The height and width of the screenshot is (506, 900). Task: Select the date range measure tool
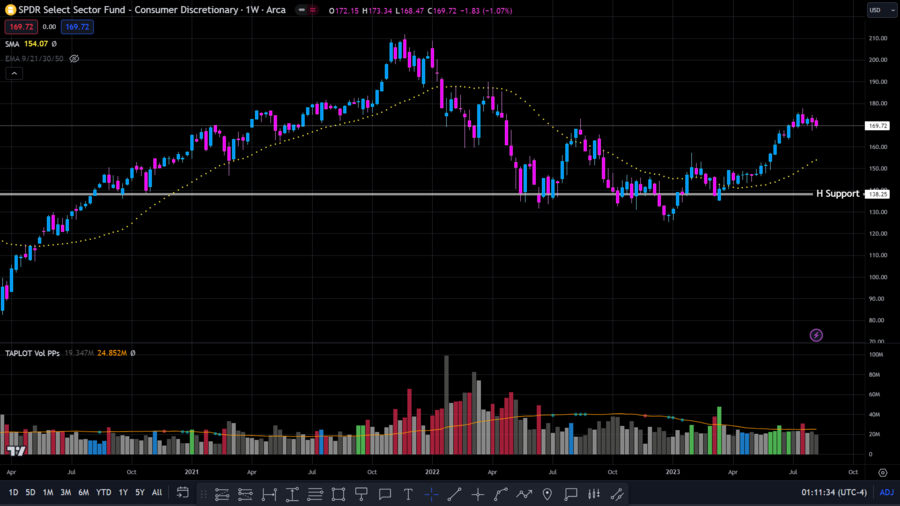coord(269,494)
